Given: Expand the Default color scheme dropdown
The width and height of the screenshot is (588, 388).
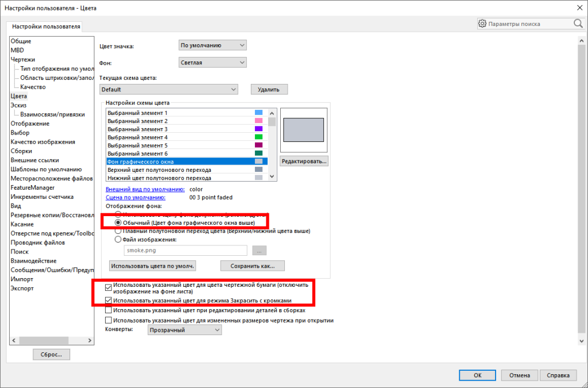Looking at the screenshot, I should pyautogui.click(x=168, y=90).
